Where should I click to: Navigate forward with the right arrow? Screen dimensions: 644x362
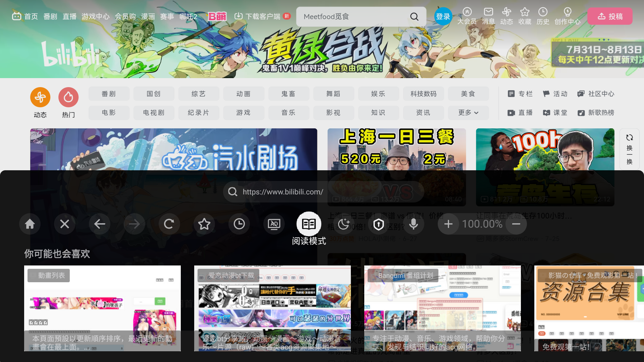[135, 224]
